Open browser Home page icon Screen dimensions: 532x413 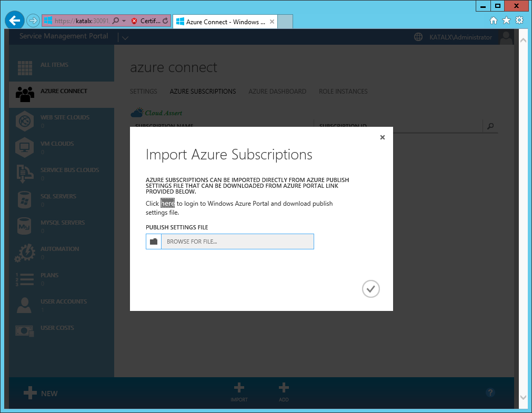coord(493,21)
